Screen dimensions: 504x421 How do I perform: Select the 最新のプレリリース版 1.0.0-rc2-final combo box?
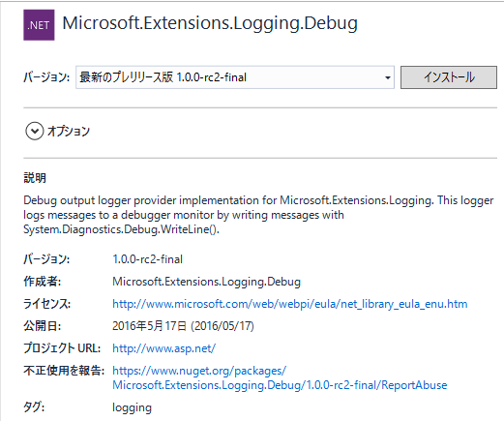pos(235,77)
